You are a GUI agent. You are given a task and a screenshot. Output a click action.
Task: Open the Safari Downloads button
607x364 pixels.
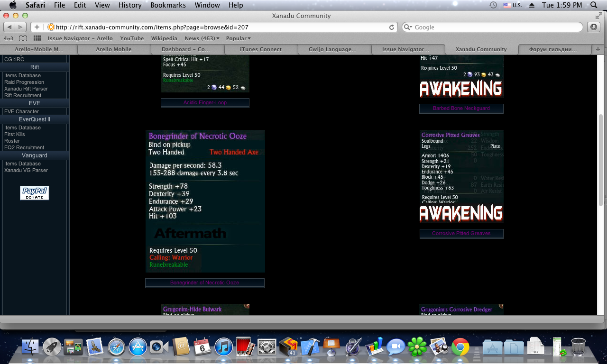[594, 27]
